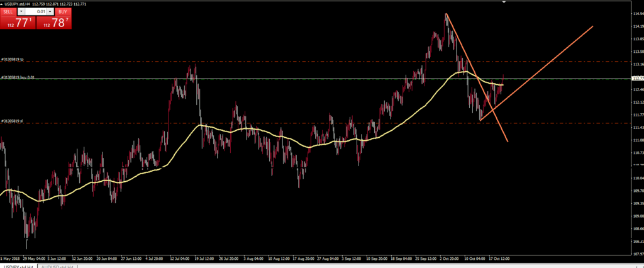The width and height of the screenshot is (644, 268).
Task: Click the 12 Jul 04:00 time label
Action: pyautogui.click(x=179, y=259)
